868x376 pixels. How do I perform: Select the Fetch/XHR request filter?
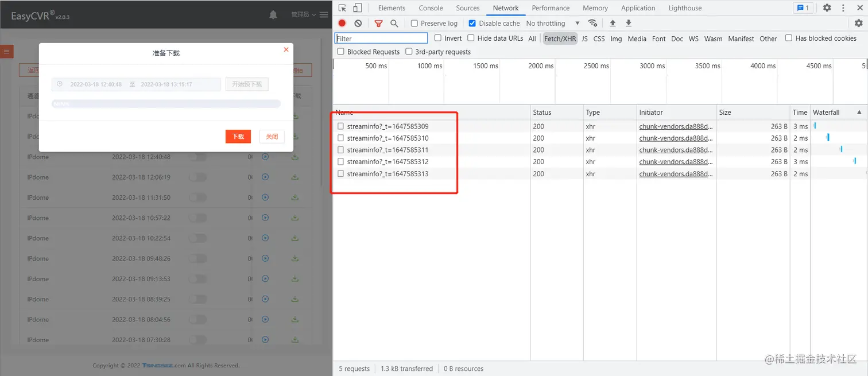(560, 38)
